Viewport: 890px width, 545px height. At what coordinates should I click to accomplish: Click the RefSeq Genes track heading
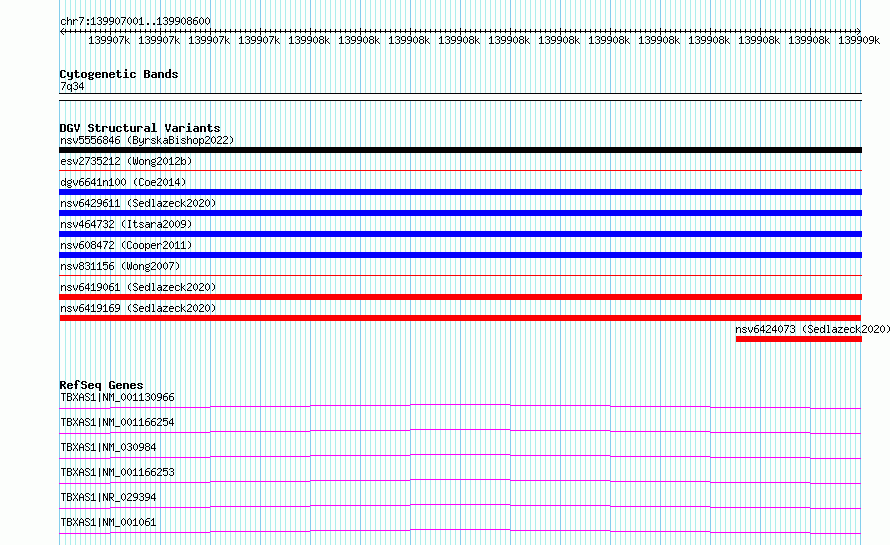pos(101,385)
